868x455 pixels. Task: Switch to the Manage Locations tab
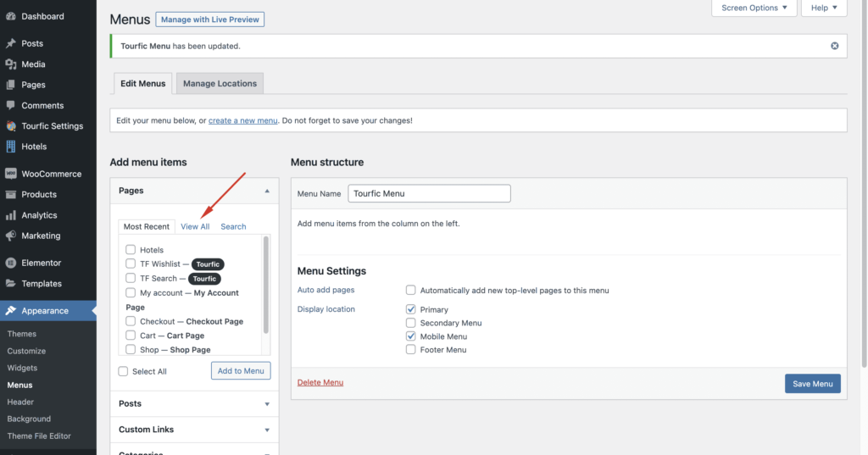point(220,84)
